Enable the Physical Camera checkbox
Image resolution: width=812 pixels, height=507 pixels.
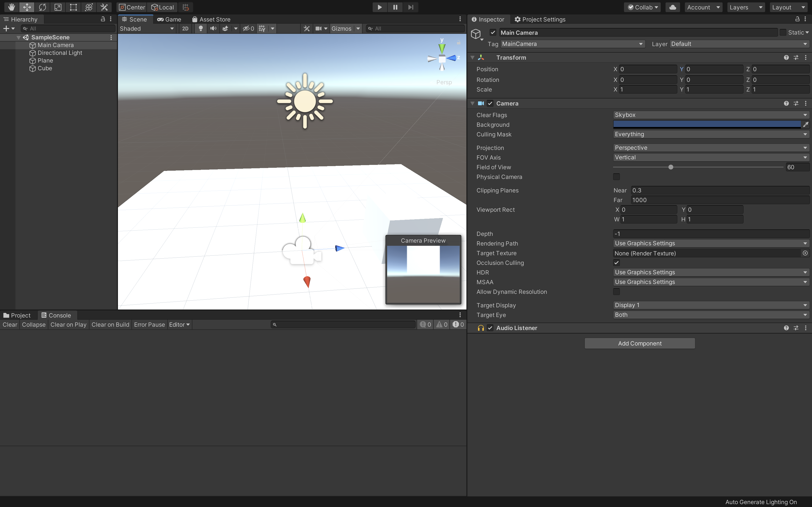tap(616, 177)
